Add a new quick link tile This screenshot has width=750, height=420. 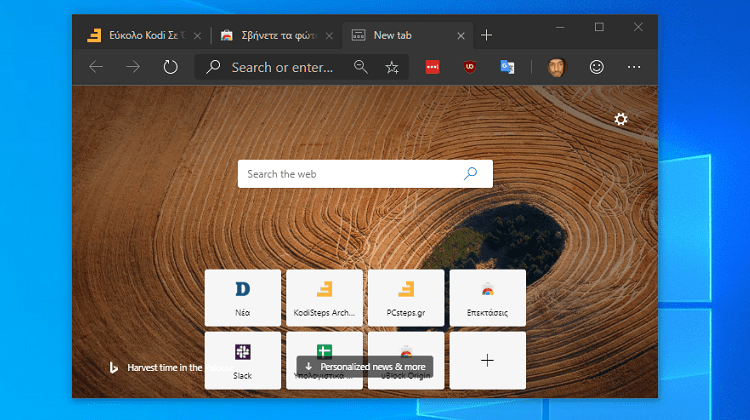coord(487,360)
